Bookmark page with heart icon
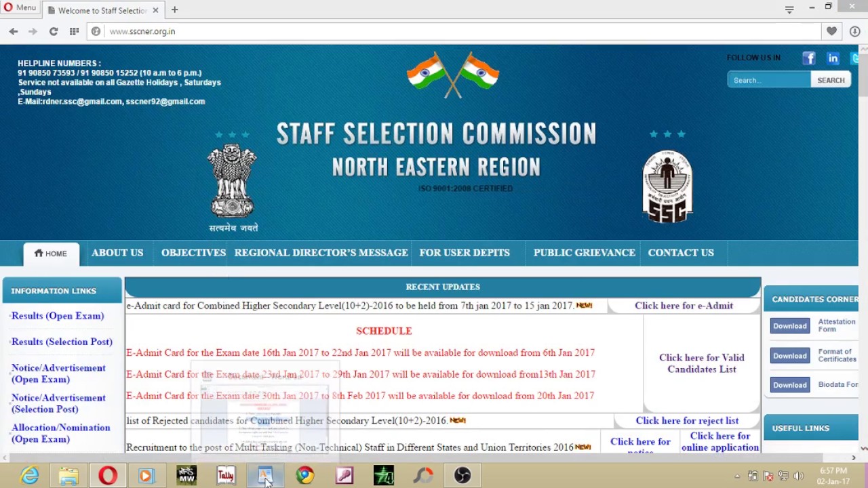This screenshot has height=488, width=868. pyautogui.click(x=831, y=31)
